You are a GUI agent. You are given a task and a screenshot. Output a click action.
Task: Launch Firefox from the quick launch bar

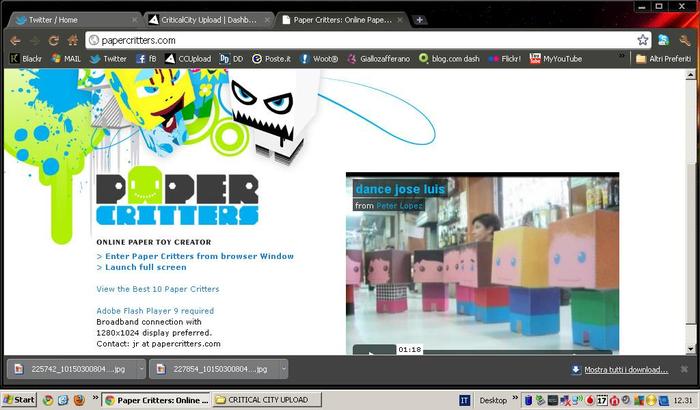pos(79,400)
